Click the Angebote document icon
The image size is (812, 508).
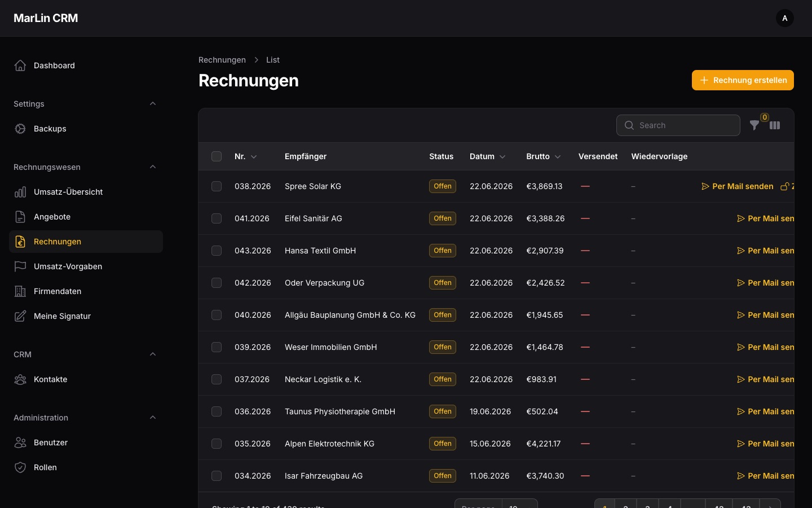pos(20,217)
